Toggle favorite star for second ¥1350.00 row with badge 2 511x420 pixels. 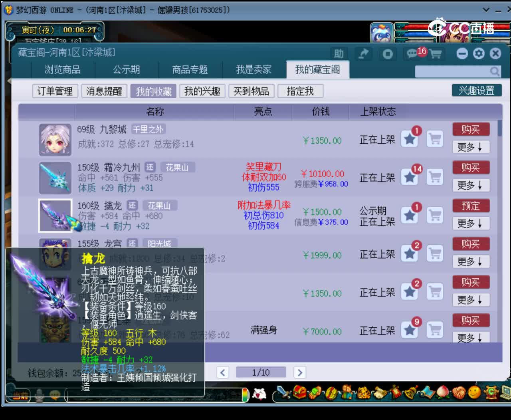pyautogui.click(x=410, y=292)
